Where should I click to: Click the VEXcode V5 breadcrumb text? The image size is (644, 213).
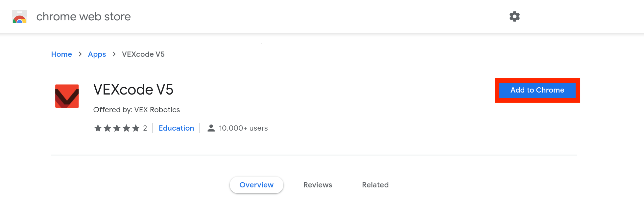[143, 54]
